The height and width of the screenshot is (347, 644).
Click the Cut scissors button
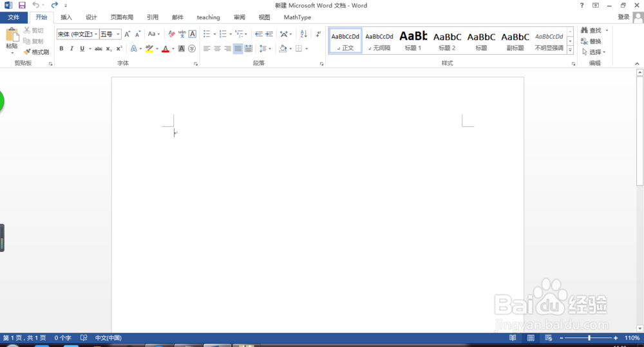click(x=33, y=30)
